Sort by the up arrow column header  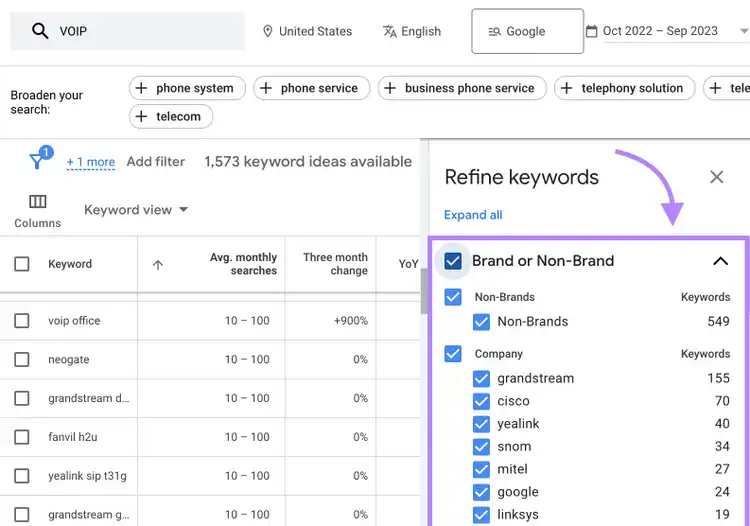coord(158,264)
